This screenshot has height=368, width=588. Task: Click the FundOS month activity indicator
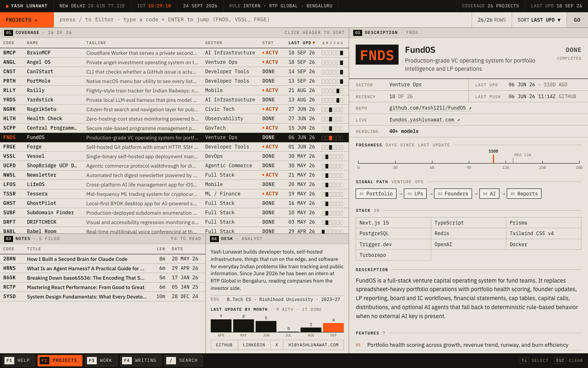point(332,138)
